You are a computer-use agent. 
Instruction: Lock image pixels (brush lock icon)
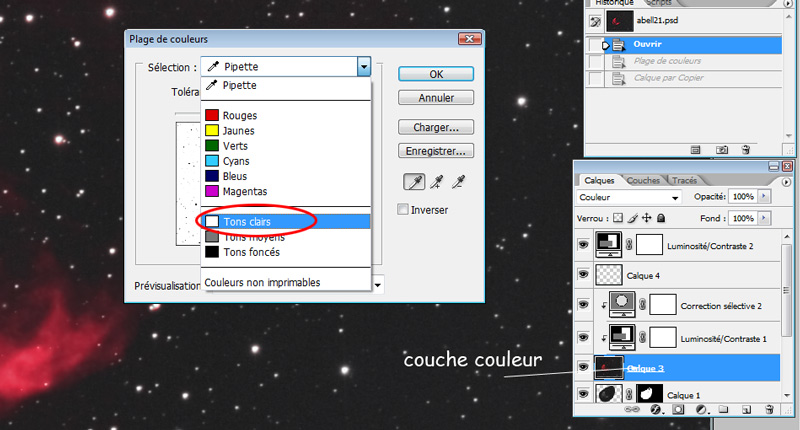coord(633,218)
